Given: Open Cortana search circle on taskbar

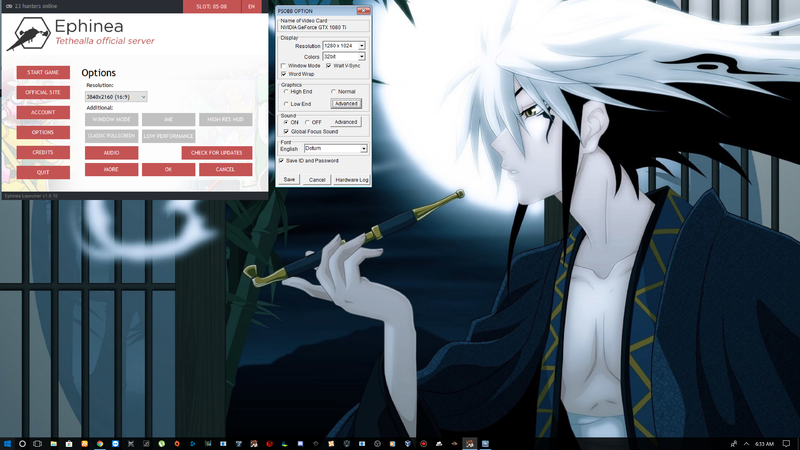Looking at the screenshot, I should pos(23,443).
